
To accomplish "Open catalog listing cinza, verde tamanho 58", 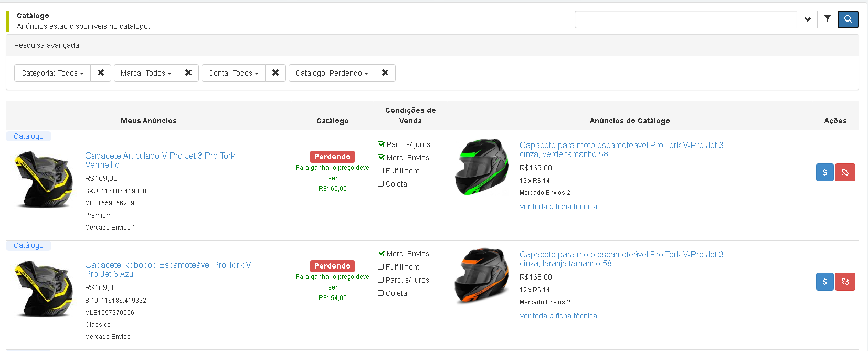I will [621, 150].
